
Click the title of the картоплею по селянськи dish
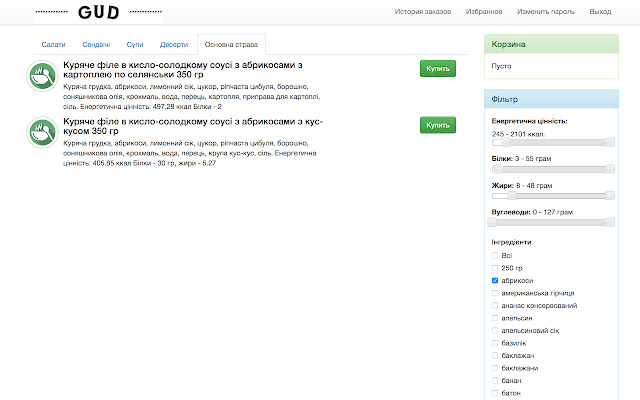tap(182, 70)
